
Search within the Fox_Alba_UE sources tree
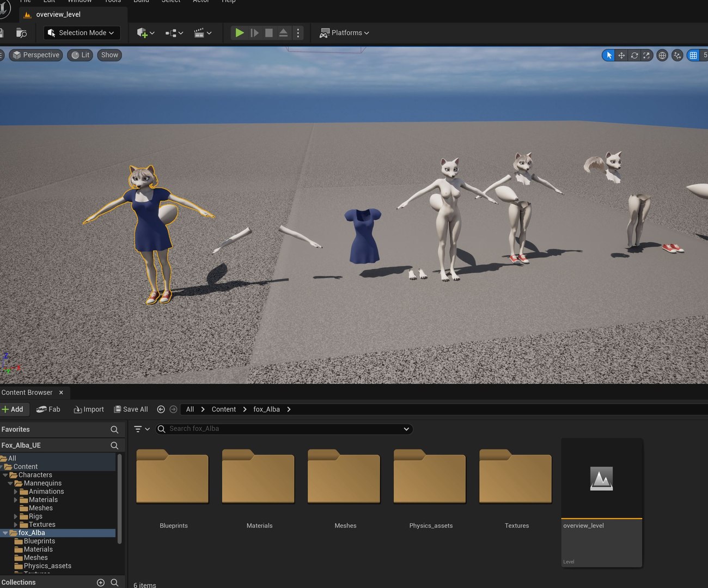click(114, 445)
